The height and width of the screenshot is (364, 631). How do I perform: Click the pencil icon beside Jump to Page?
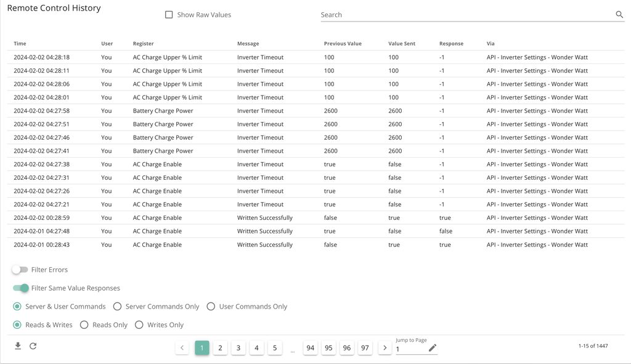click(433, 348)
